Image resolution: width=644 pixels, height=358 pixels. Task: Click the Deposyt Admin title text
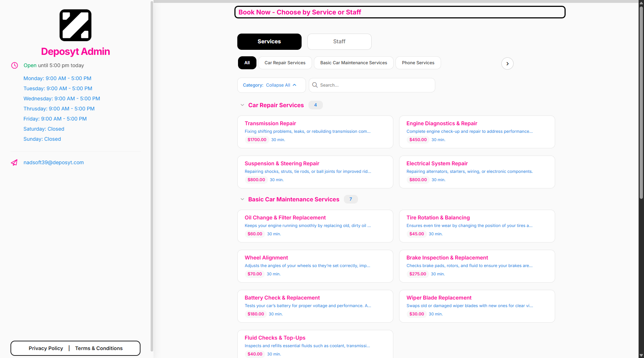[x=75, y=52]
